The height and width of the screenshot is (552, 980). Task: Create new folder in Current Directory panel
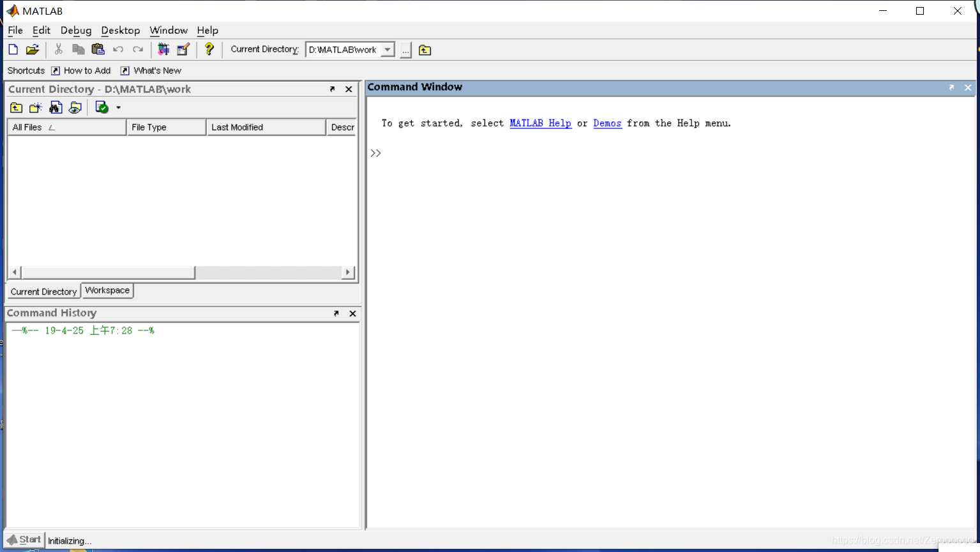pyautogui.click(x=36, y=107)
